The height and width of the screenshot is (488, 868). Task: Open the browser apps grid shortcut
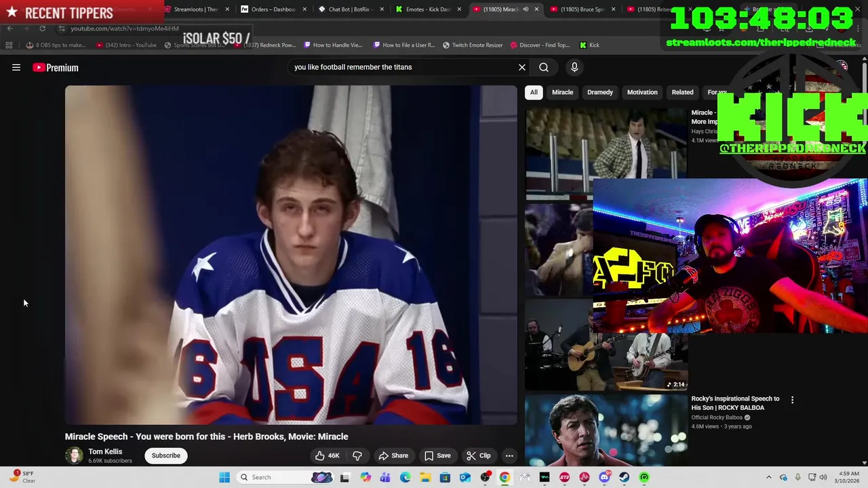pyautogui.click(x=9, y=45)
